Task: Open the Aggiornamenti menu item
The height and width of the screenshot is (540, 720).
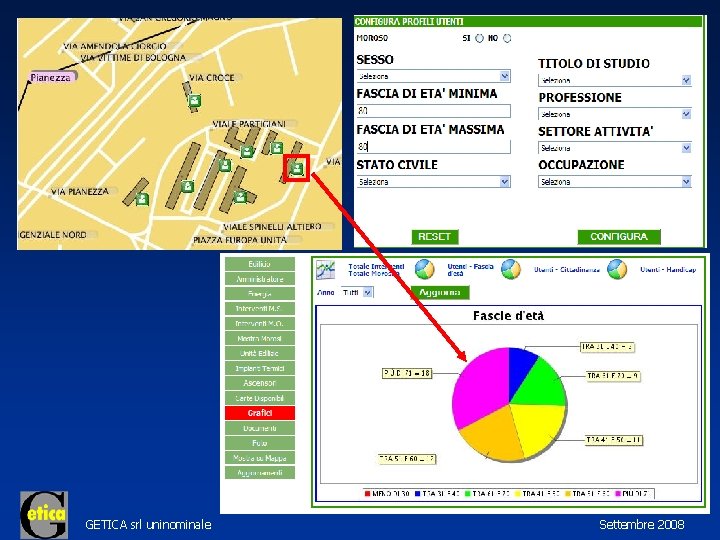Action: (x=259, y=472)
